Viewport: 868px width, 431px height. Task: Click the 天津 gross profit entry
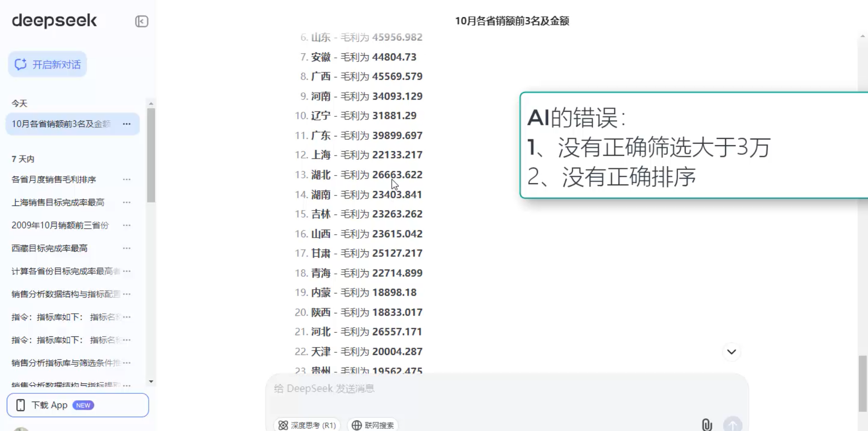[x=359, y=352]
